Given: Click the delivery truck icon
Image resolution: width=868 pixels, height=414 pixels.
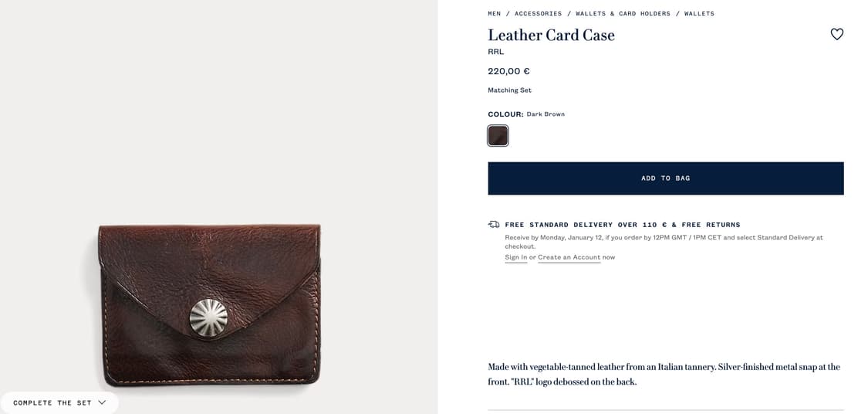Looking at the screenshot, I should tap(493, 225).
